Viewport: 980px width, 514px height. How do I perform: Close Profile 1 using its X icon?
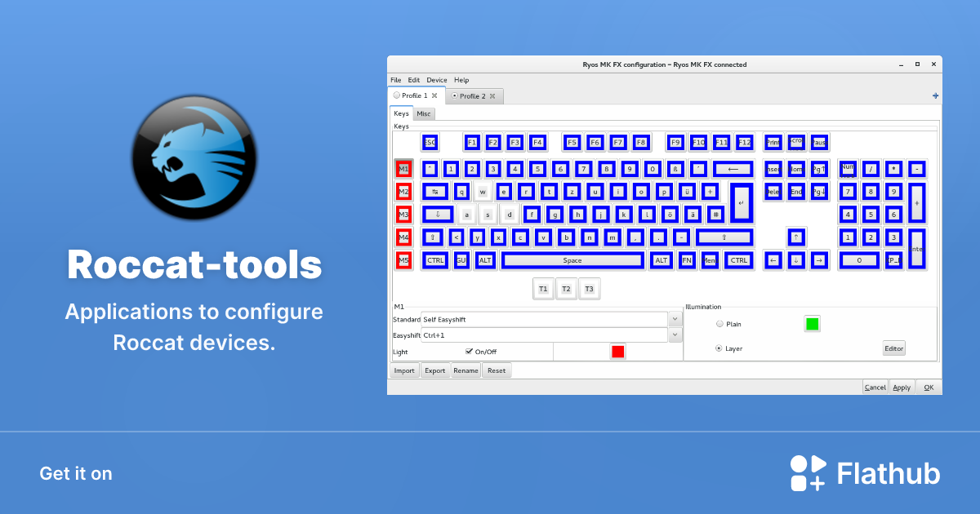pyautogui.click(x=436, y=95)
